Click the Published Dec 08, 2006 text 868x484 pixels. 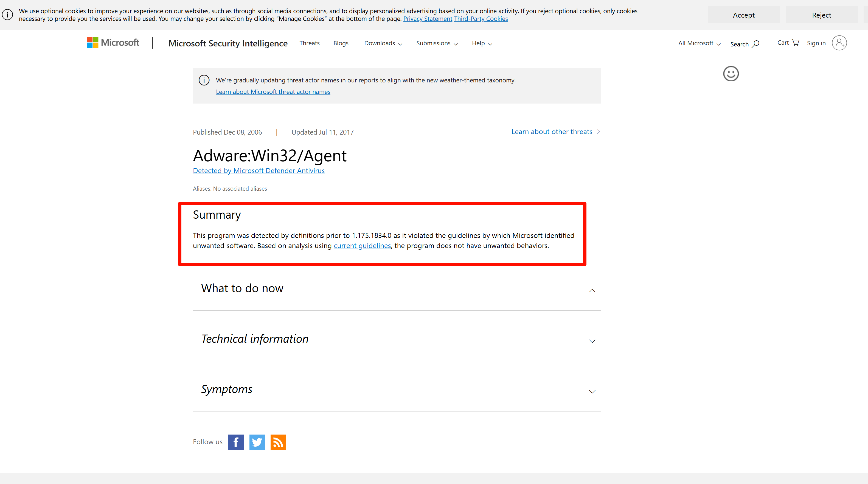pyautogui.click(x=227, y=132)
